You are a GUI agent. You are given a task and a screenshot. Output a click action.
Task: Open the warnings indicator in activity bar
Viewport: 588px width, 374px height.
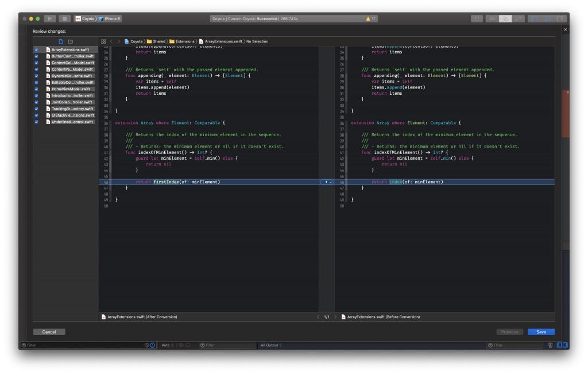coord(370,18)
